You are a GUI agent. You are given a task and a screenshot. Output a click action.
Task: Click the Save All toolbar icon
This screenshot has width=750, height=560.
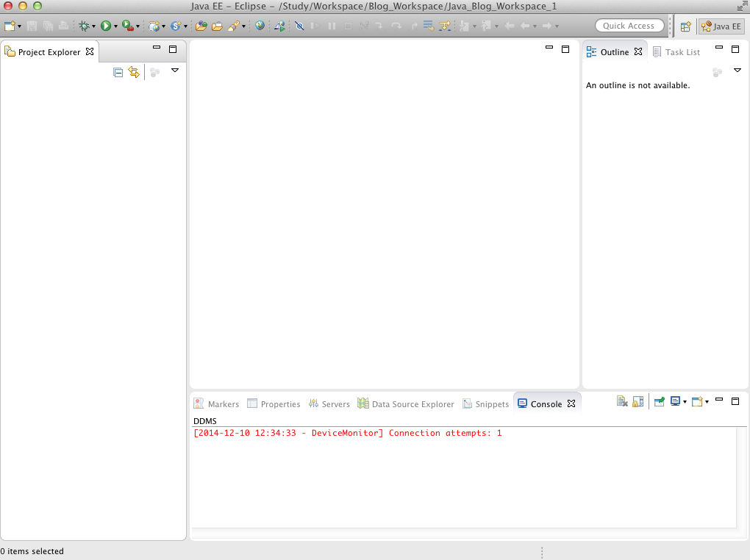(48, 26)
